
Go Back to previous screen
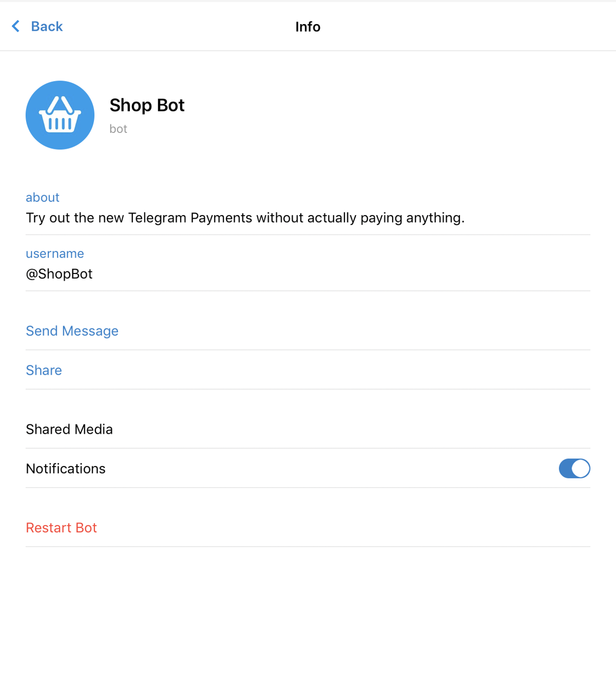37,26
